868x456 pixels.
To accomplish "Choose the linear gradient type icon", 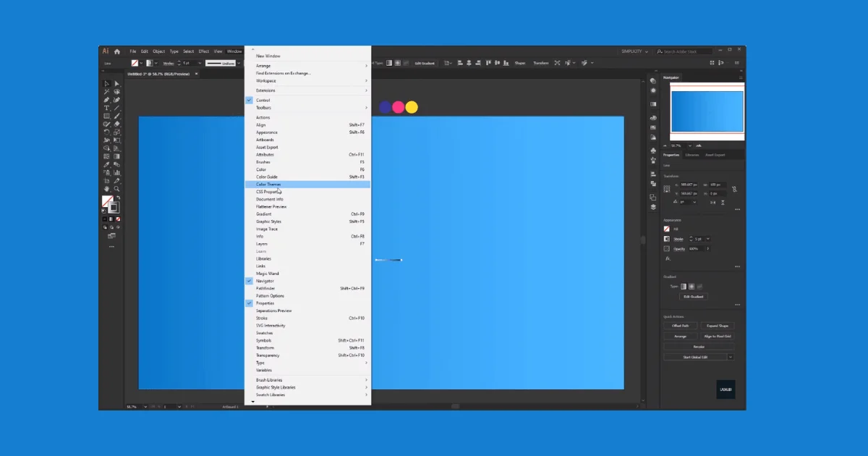I will tap(684, 286).
